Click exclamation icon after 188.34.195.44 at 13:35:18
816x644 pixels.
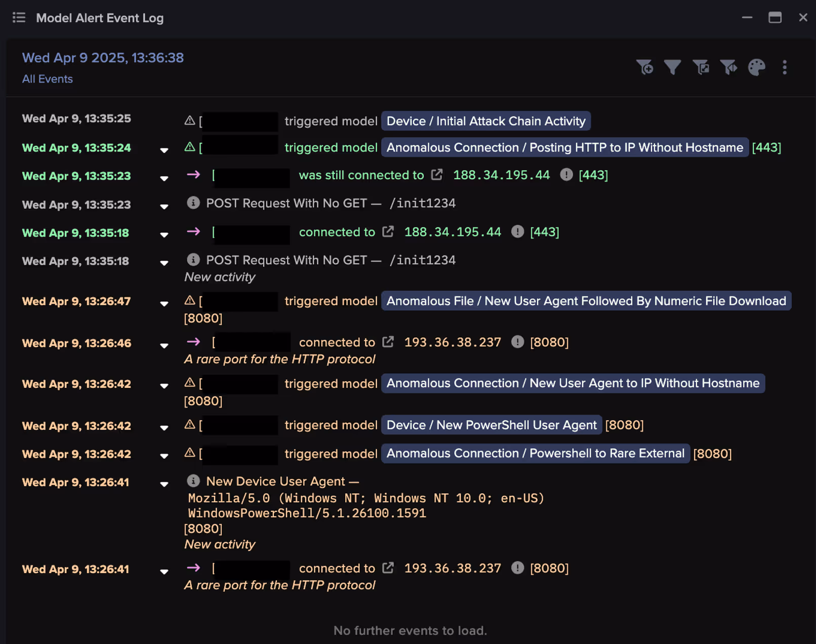(x=517, y=231)
